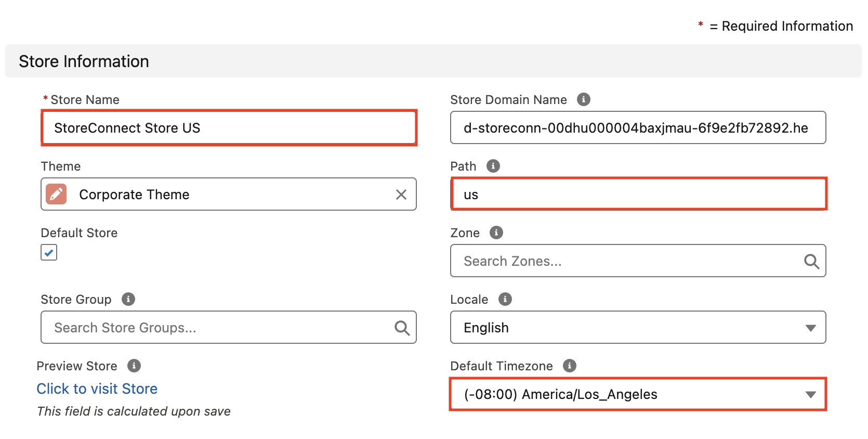Click the Store Information section header
The height and width of the screenshot is (439, 868).
coord(433,61)
